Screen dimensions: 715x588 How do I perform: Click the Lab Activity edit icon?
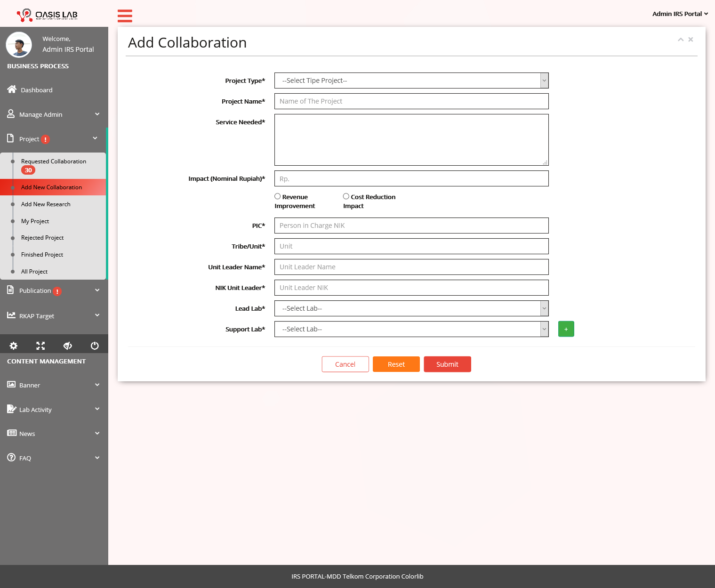12,409
